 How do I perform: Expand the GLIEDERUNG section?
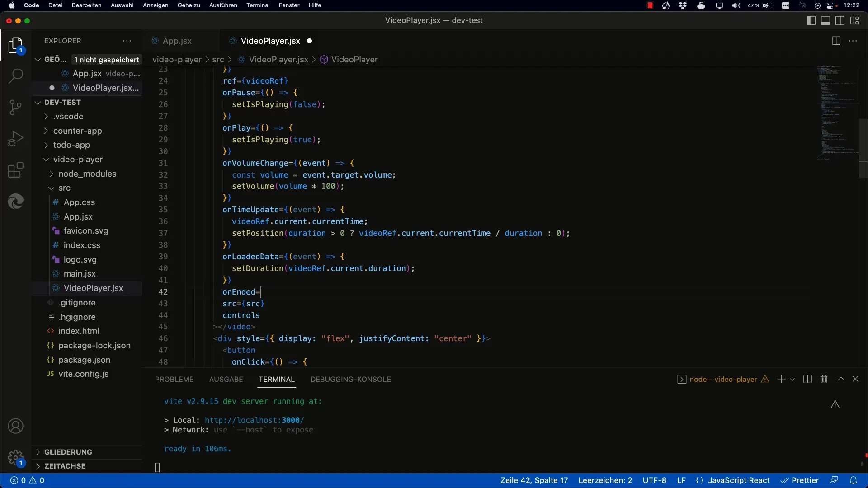point(68,452)
